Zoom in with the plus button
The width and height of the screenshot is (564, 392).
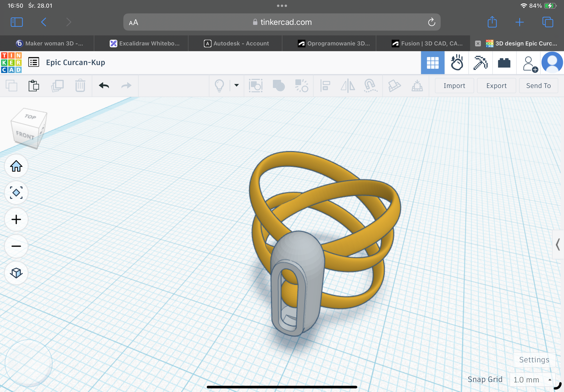pyautogui.click(x=16, y=219)
